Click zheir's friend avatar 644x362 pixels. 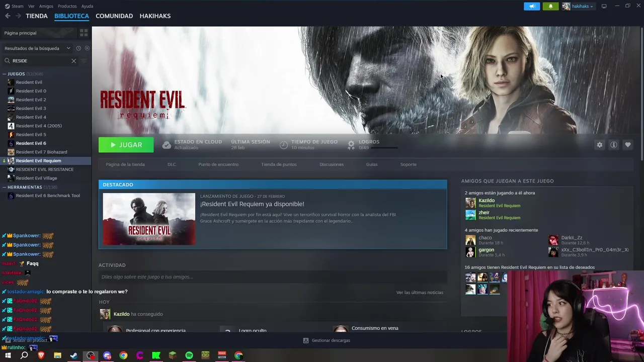[470, 215]
